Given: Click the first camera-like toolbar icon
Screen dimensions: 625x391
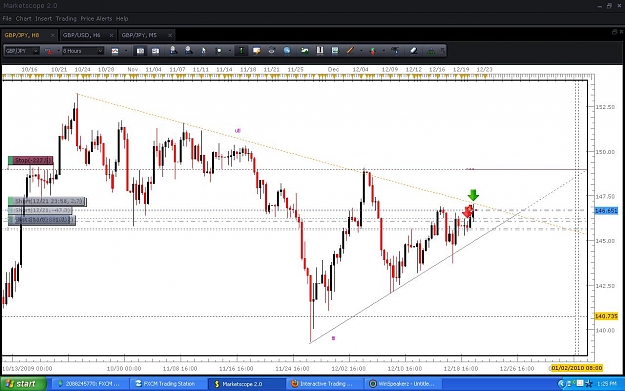Looking at the screenshot, I should [x=140, y=51].
